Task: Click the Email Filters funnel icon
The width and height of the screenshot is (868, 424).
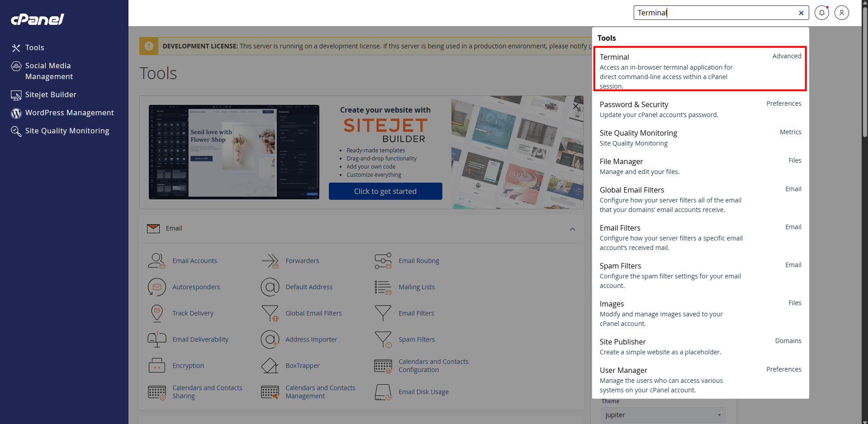Action: tap(383, 313)
